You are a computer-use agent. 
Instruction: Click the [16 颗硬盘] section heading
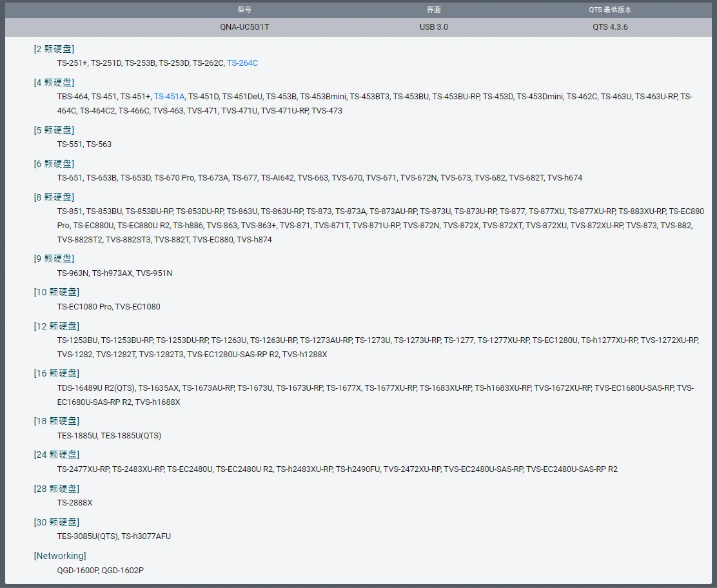(57, 373)
